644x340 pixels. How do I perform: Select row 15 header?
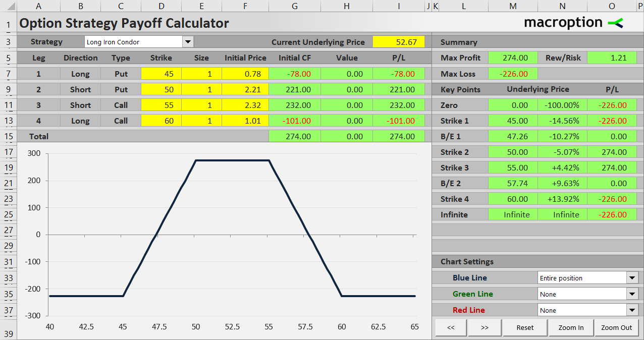(x=8, y=136)
